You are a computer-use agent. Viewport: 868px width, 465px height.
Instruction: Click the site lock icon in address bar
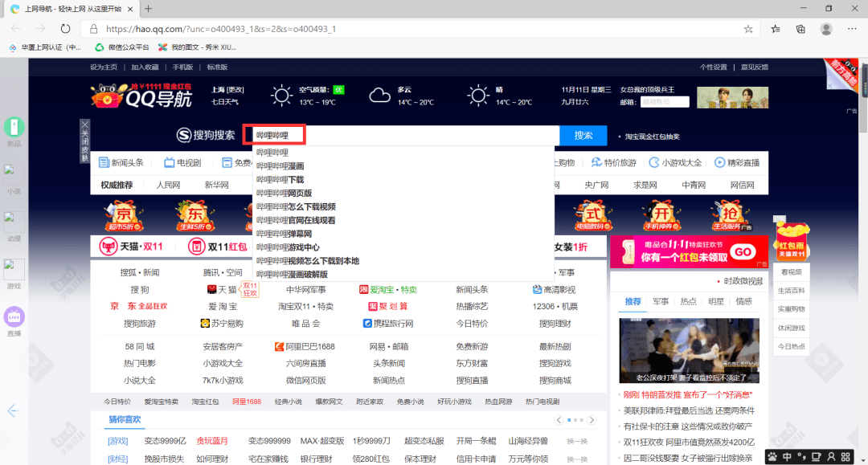93,29
